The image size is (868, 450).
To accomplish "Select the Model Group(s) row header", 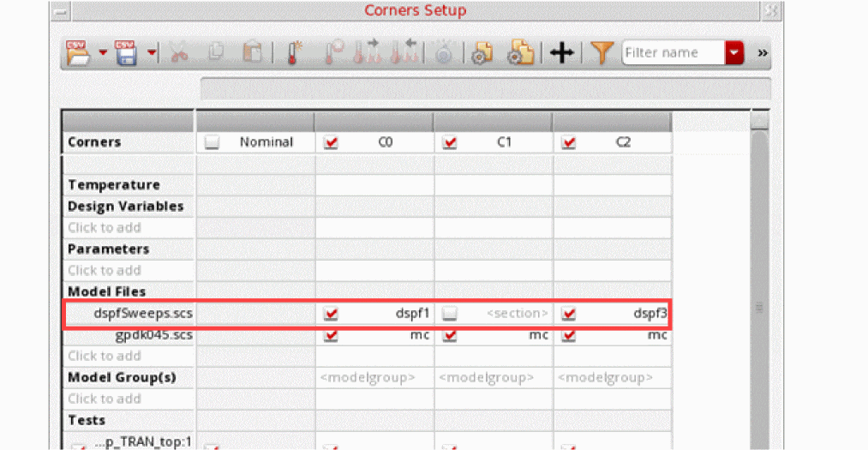I will pos(122,377).
